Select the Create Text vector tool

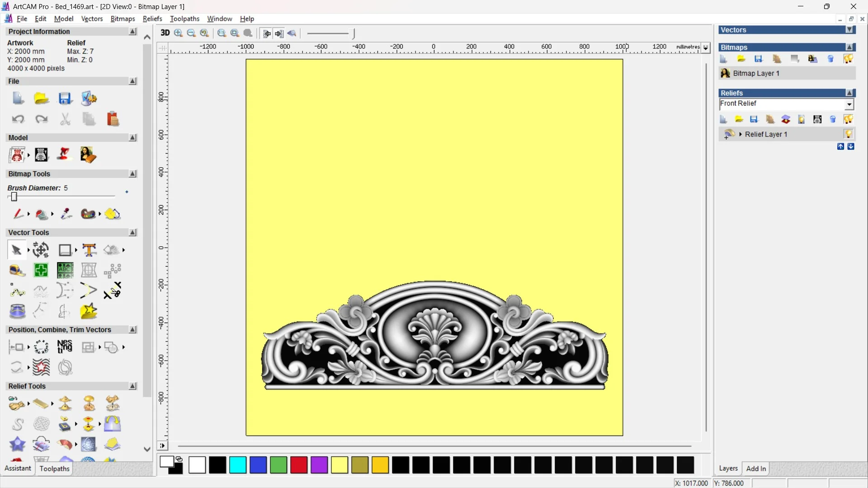(x=89, y=250)
